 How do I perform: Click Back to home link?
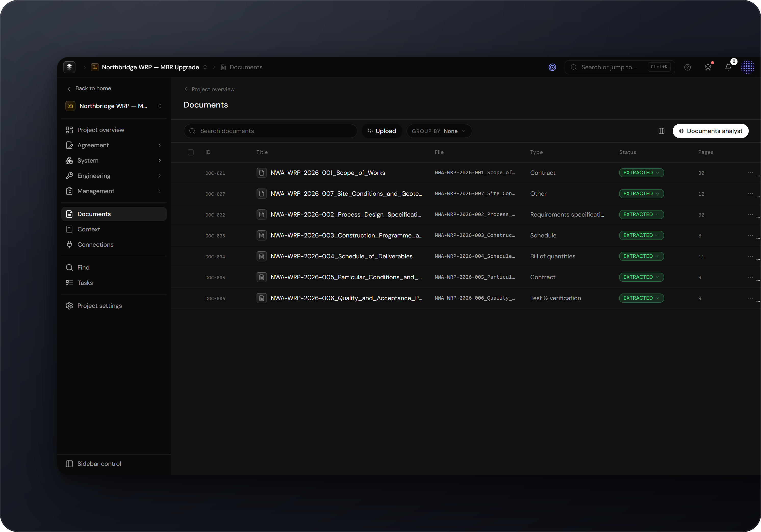[x=89, y=88]
